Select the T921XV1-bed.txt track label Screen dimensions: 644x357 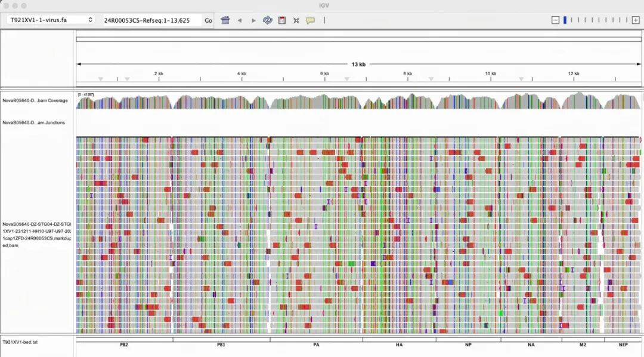point(20,342)
